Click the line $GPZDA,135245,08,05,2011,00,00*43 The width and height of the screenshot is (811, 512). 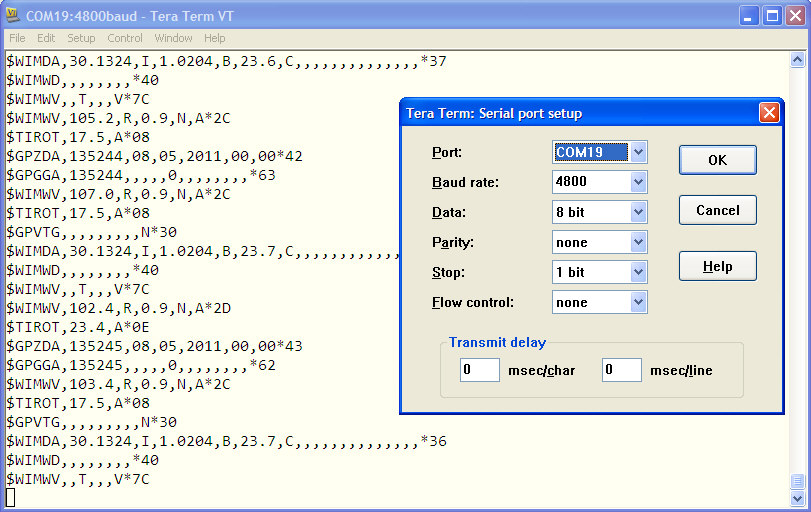(x=154, y=346)
